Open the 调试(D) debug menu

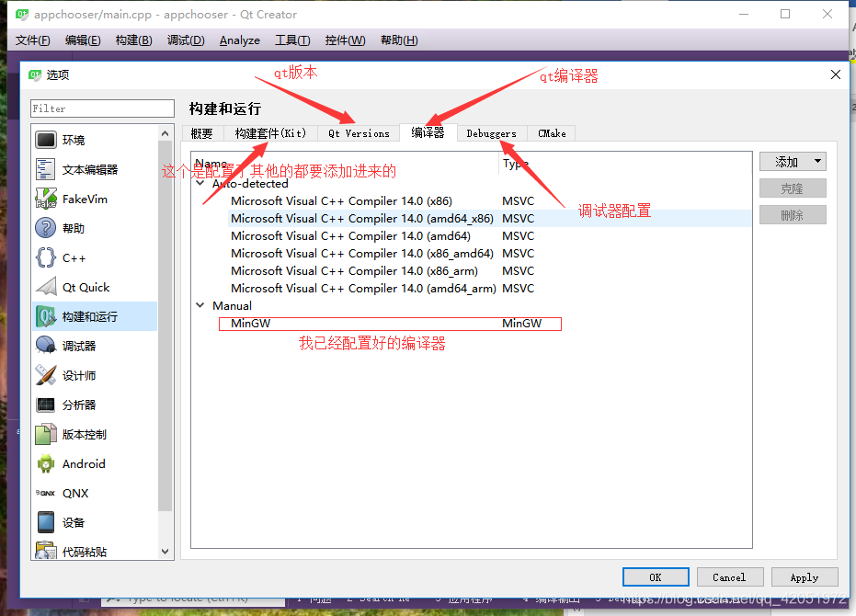click(186, 40)
